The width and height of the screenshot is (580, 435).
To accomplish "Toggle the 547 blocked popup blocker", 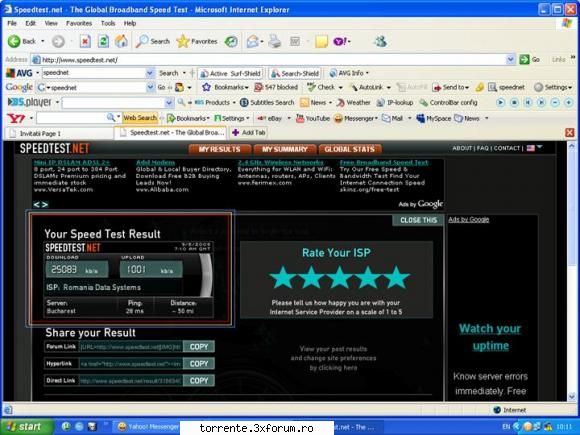I will point(276,87).
